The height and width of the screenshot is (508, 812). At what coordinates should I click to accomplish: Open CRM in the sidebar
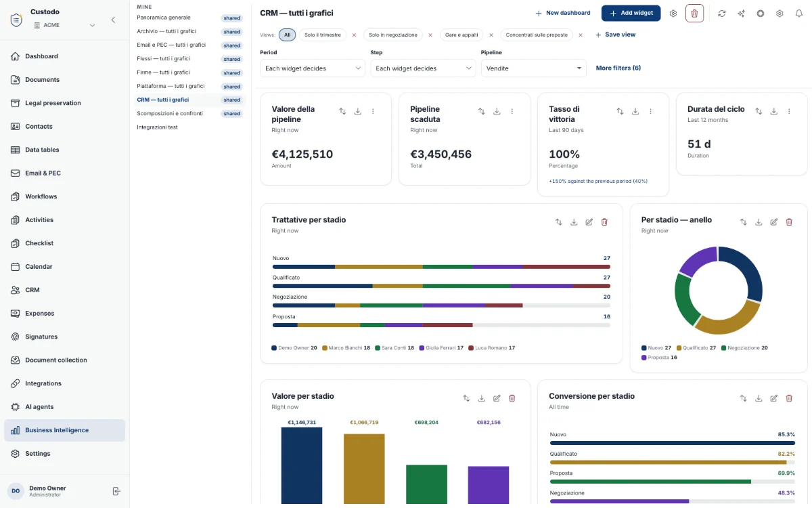[x=64, y=290]
